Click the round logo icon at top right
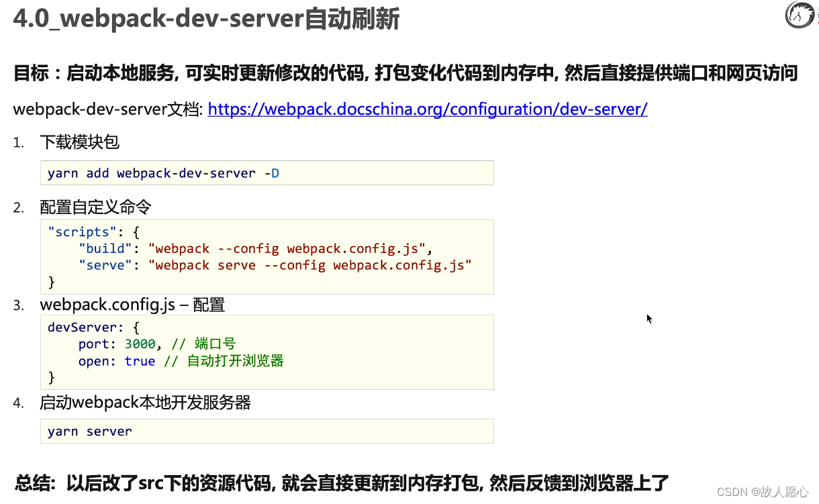 [x=800, y=15]
